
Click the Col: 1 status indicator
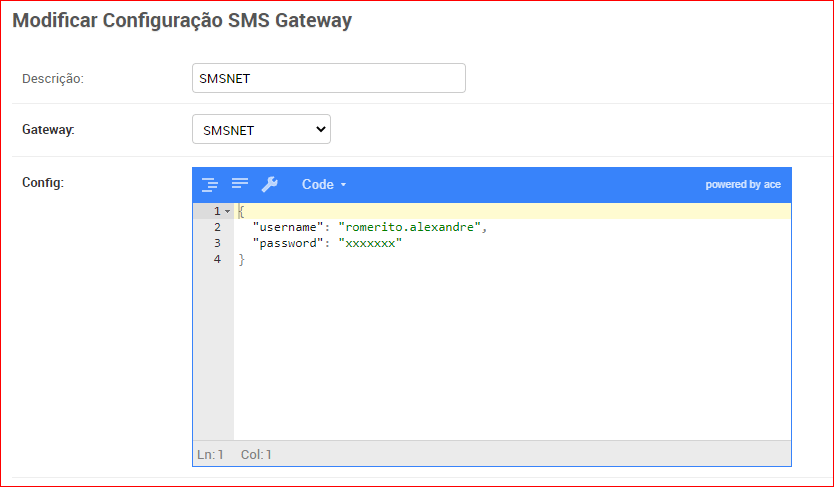[256, 454]
